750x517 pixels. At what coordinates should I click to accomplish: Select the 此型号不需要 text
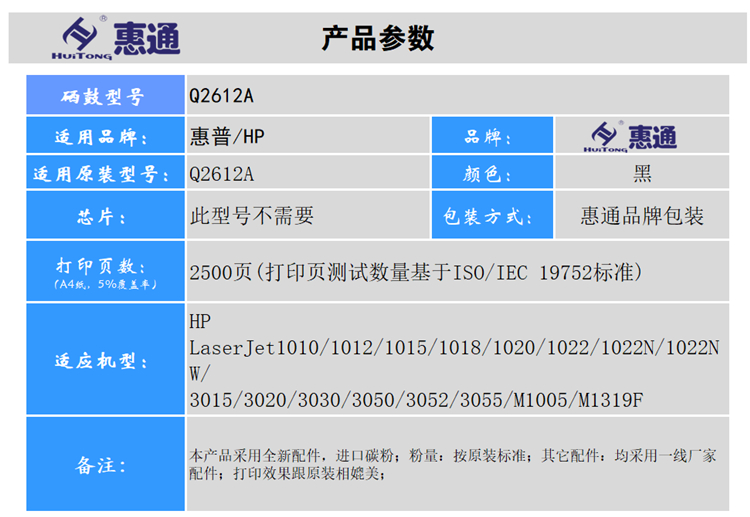coord(252,216)
